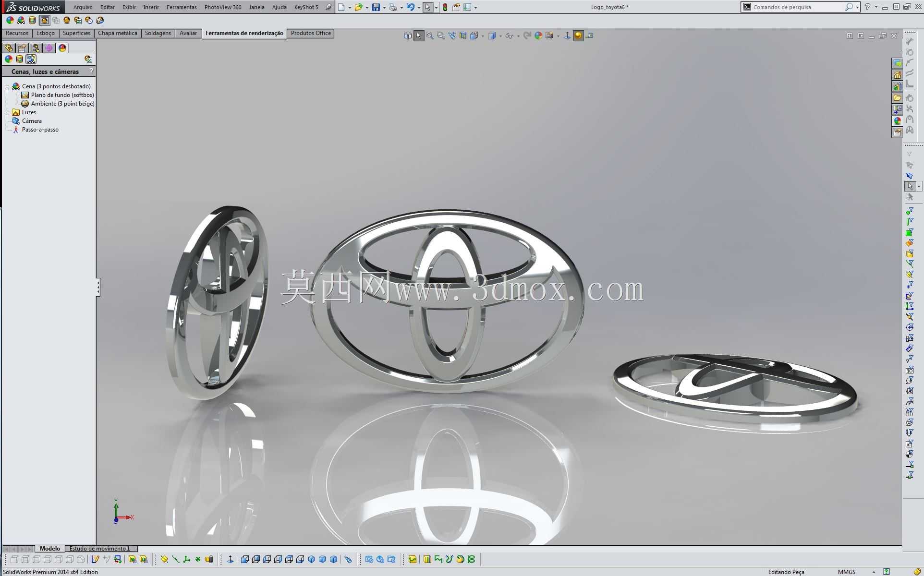
Task: Collapse the Cena tree node
Action: coord(7,87)
